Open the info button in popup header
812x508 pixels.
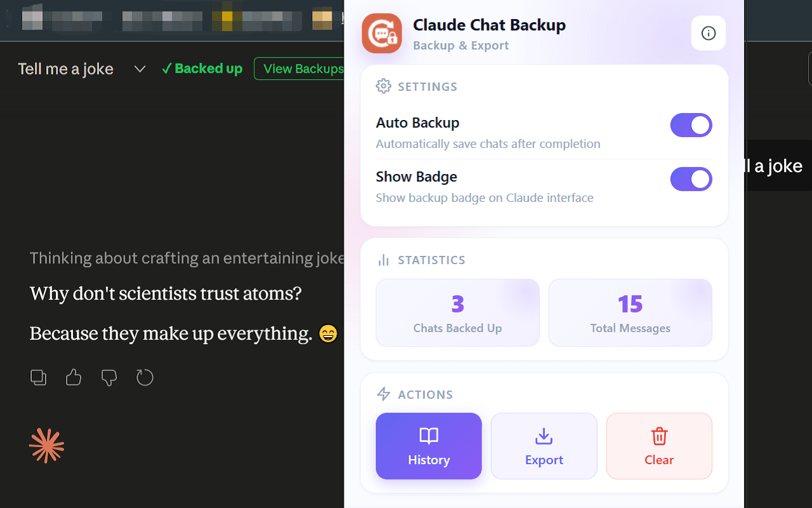click(709, 33)
